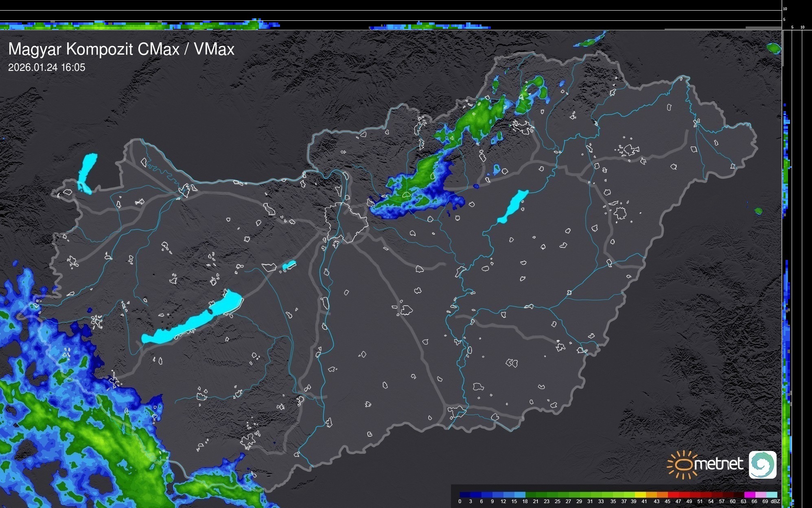Click the dBZ unit label on legend
The width and height of the screenshot is (812, 508).
(x=775, y=501)
